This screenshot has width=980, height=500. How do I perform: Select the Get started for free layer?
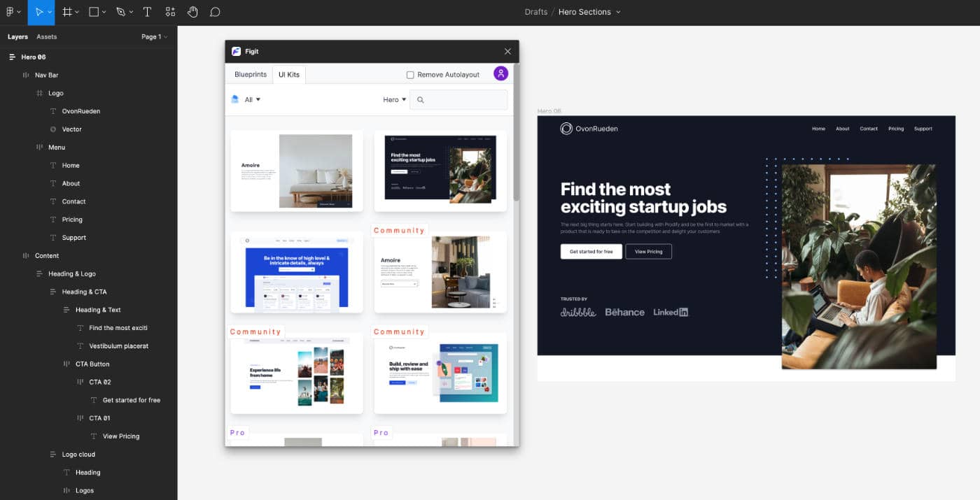pyautogui.click(x=132, y=399)
